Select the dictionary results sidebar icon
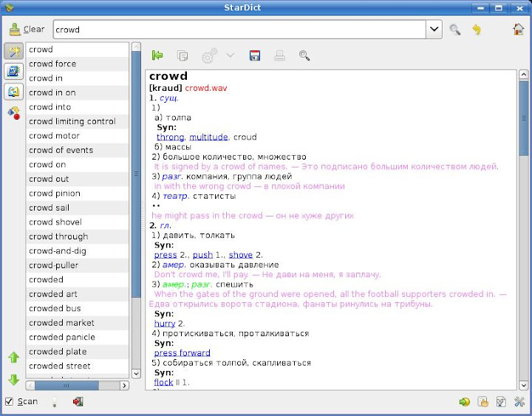 14,72
